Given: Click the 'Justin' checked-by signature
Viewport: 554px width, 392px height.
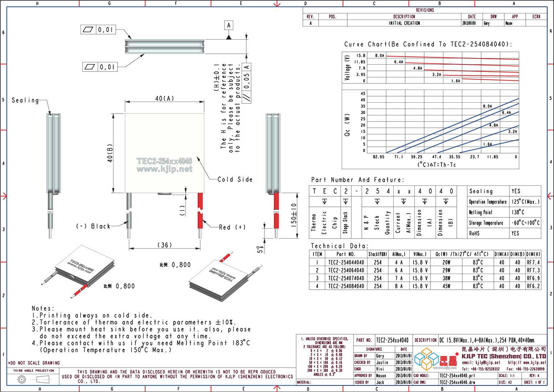Looking at the screenshot, I should pos(382,362).
